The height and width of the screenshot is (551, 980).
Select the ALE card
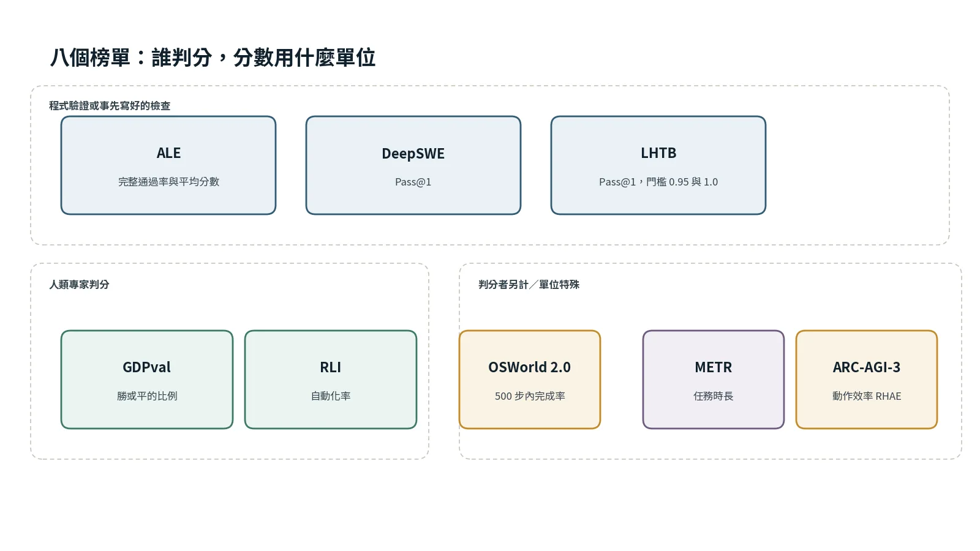point(168,165)
